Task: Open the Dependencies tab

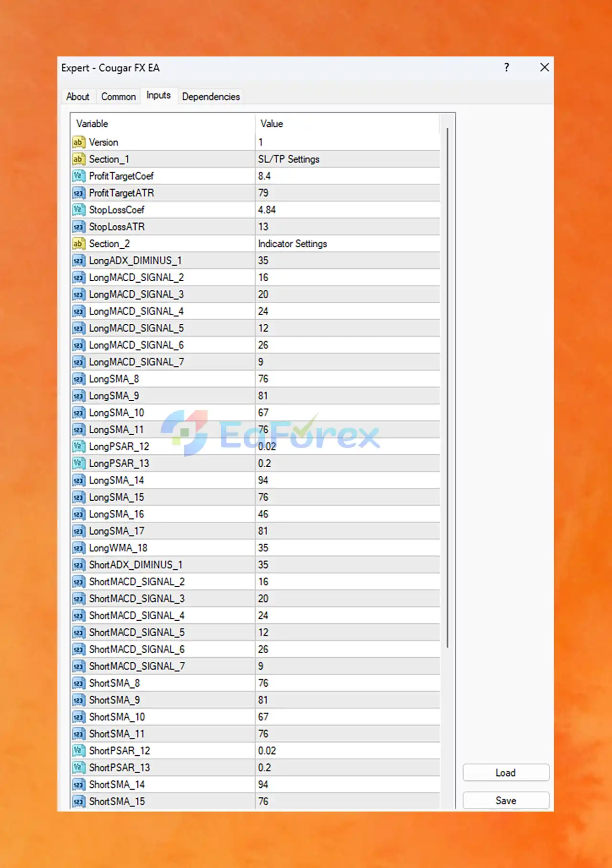Action: click(x=211, y=97)
